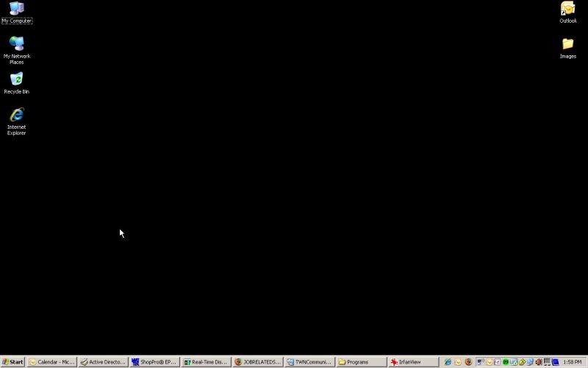588x368 pixels.
Task: Launch Internet Explorer from quick launch
Action: click(448, 362)
